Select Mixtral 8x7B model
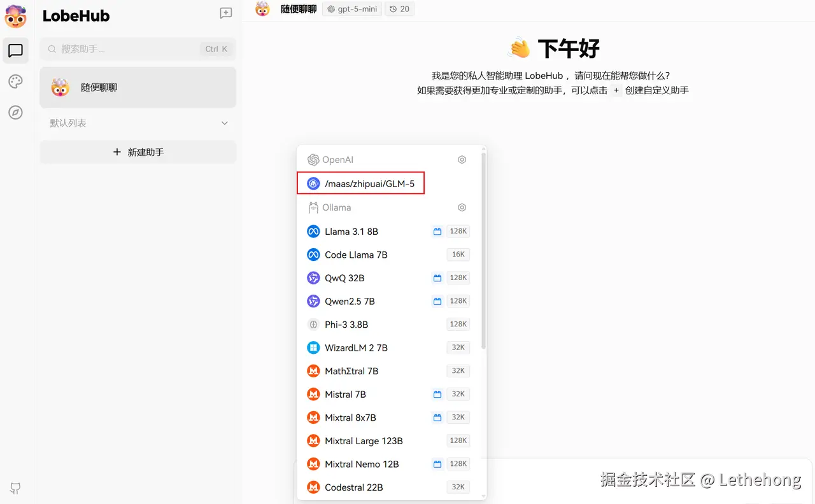Screen dimensions: 815x504 coord(388,417)
